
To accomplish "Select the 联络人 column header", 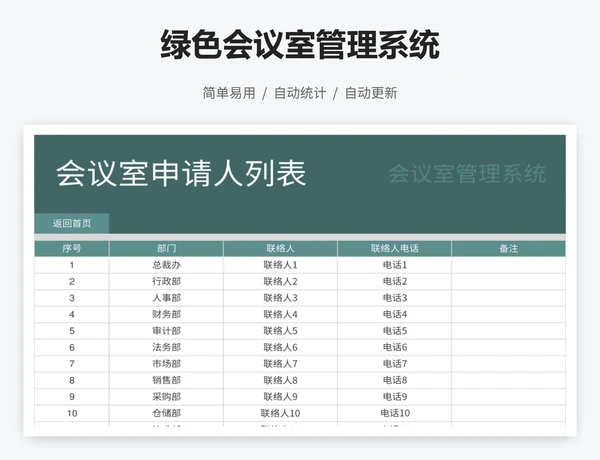I will click(280, 249).
